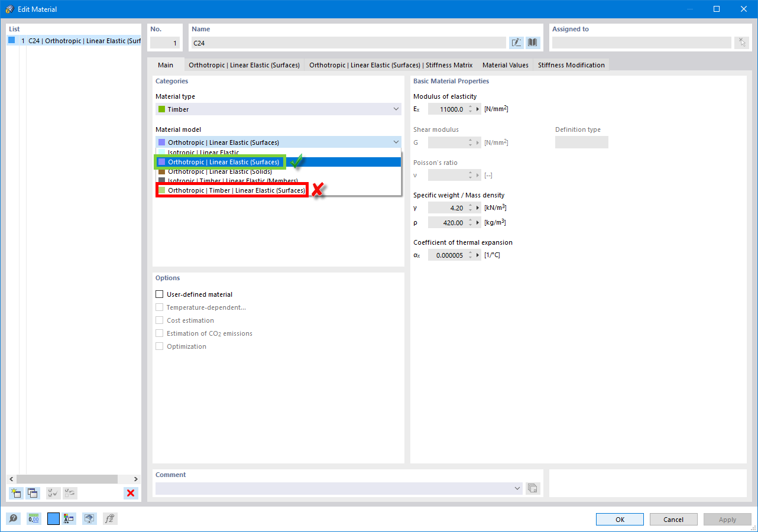Click the specific weight field 4.20
Image resolution: width=758 pixels, height=532 pixels.
coord(447,208)
